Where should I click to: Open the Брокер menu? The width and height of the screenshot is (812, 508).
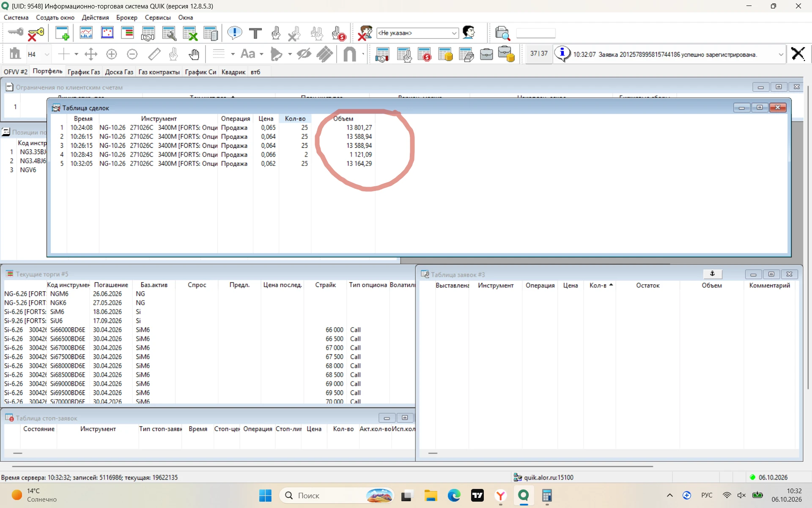tap(127, 18)
